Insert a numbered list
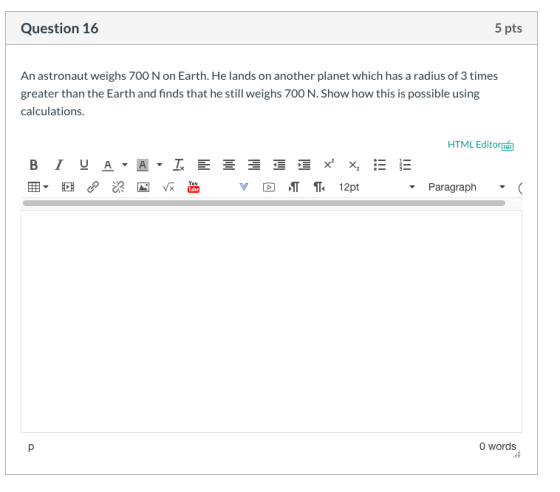The height and width of the screenshot is (492, 560). [405, 165]
